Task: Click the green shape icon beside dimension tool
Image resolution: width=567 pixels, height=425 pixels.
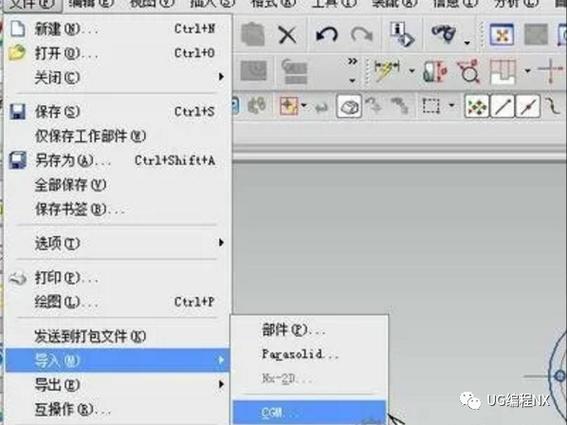Action: [434, 72]
